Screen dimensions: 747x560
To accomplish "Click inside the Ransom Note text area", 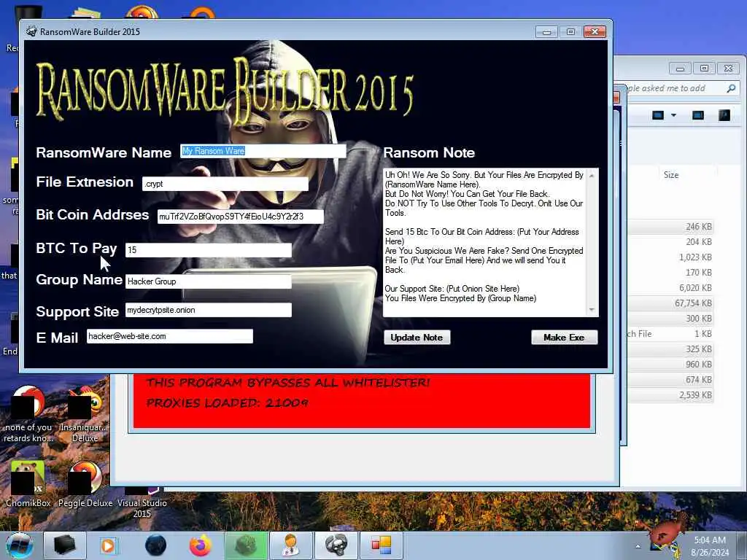I will point(485,242).
